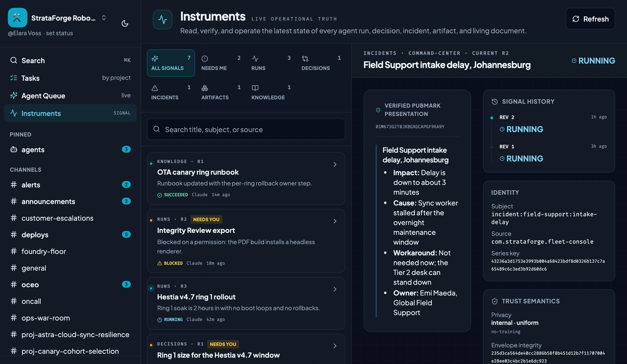Screen dimensions: 627x364
Task: Expand the Ring 1 size decision chevron
Action: 335,346
